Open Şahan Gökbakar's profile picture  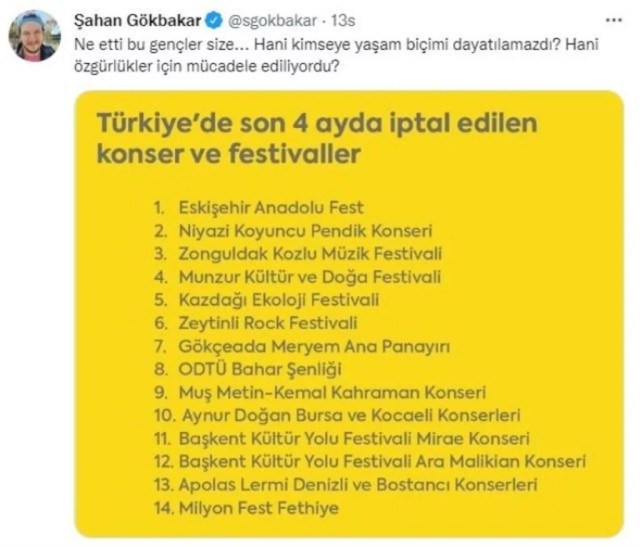click(x=35, y=36)
